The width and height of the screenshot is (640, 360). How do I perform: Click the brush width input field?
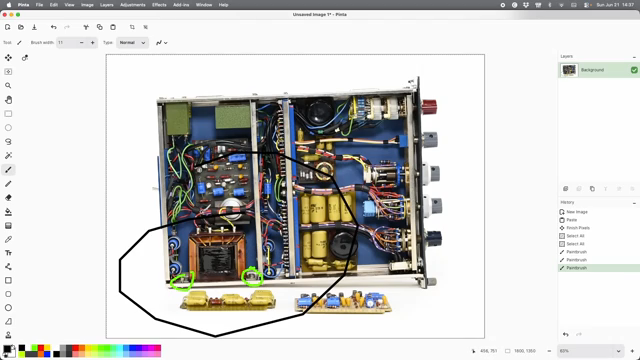pos(67,42)
